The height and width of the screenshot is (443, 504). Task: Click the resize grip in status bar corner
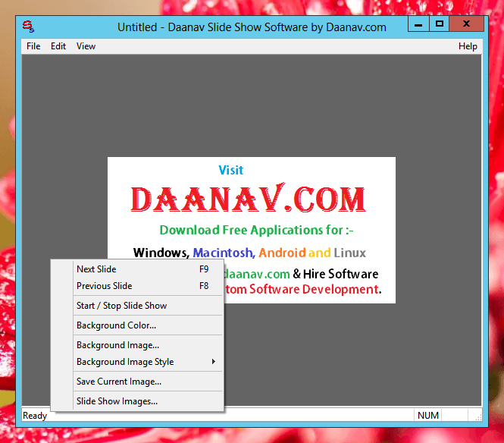pos(478,417)
